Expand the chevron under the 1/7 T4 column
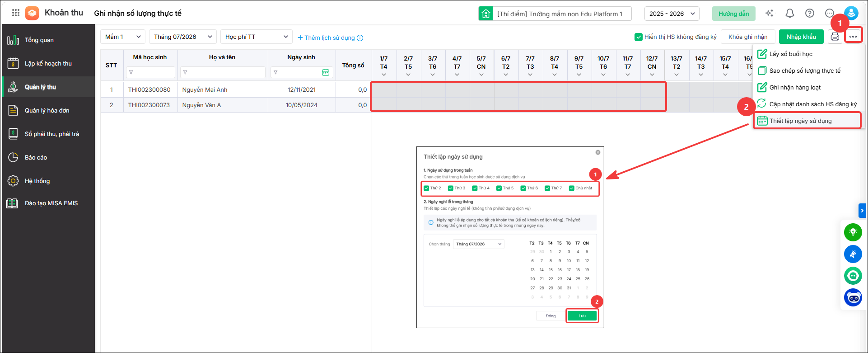The width and height of the screenshot is (868, 353). tap(384, 75)
